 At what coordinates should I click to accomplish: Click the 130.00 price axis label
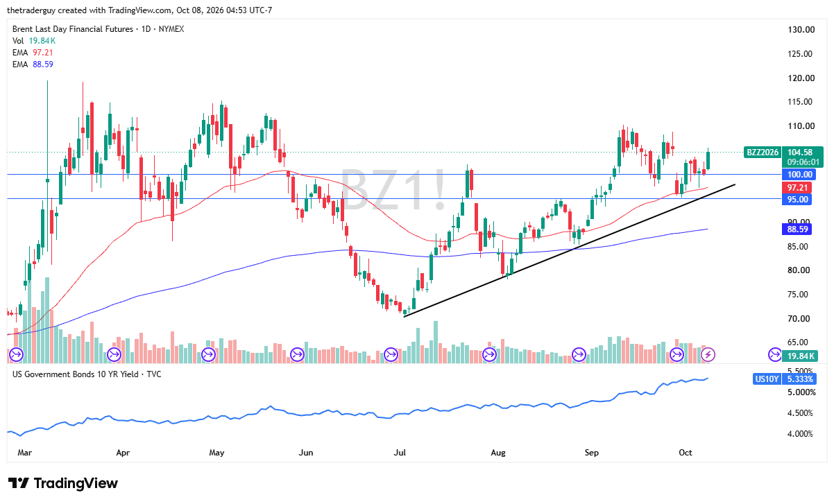click(x=800, y=30)
